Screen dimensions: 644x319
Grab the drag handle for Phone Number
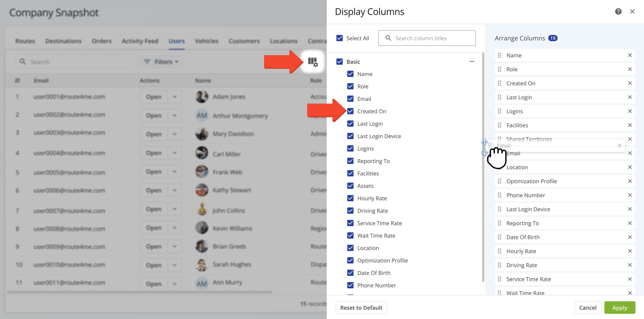[500, 195]
